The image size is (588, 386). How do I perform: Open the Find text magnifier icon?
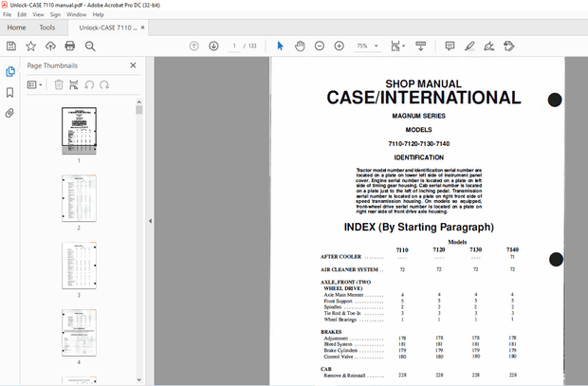(x=90, y=46)
